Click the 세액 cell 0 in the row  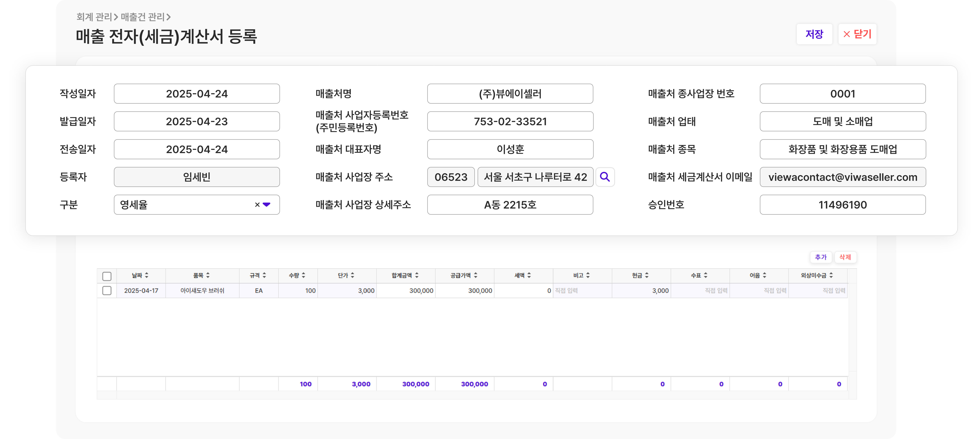pos(523,291)
